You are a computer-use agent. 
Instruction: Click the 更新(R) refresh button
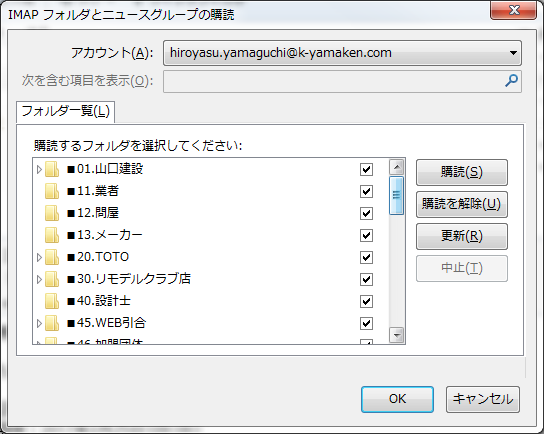coord(462,236)
